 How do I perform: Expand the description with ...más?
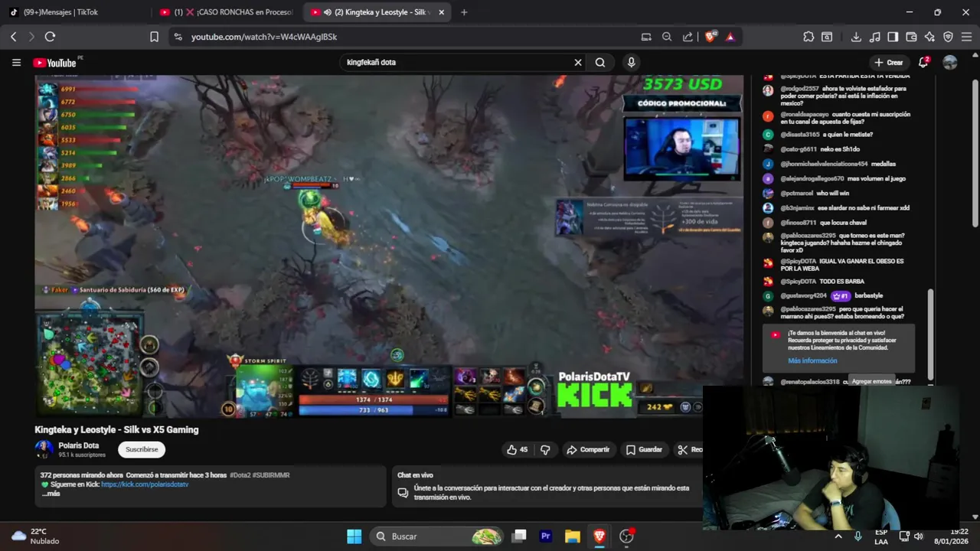click(51, 494)
